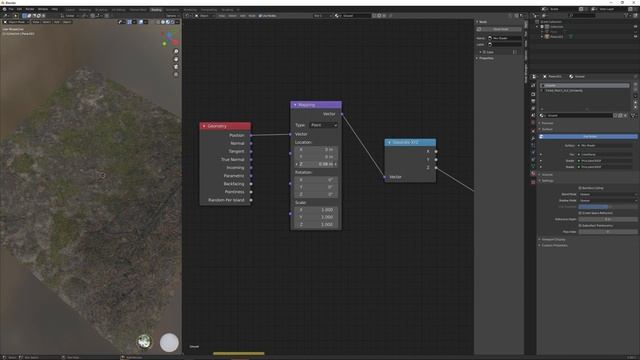Click the Mapping Rotation X value field
This screenshot has width=640, height=360.
(x=316, y=180)
